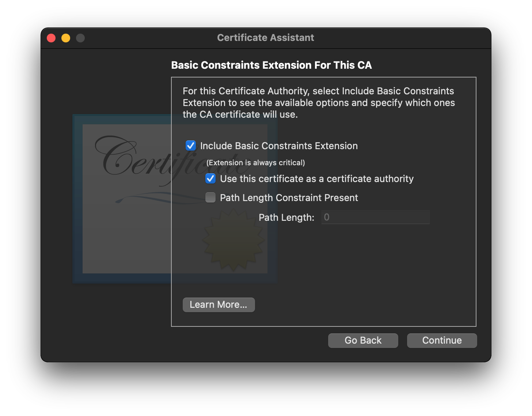Image resolution: width=532 pixels, height=416 pixels.
Task: Click the gold seal on certificate graphic
Action: [233, 240]
